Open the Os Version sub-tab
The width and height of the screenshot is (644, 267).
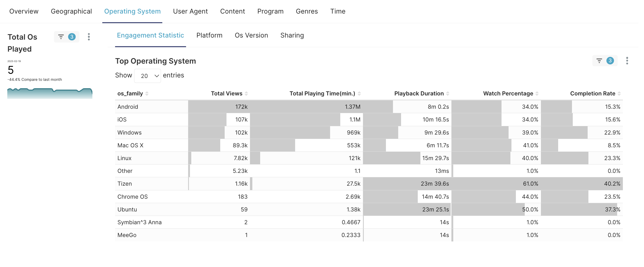251,35
